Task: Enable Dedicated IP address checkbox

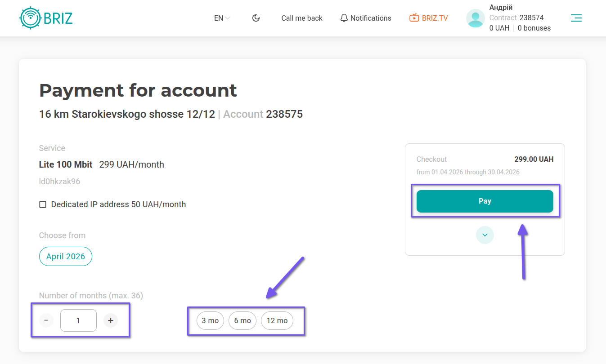Action: [x=43, y=204]
